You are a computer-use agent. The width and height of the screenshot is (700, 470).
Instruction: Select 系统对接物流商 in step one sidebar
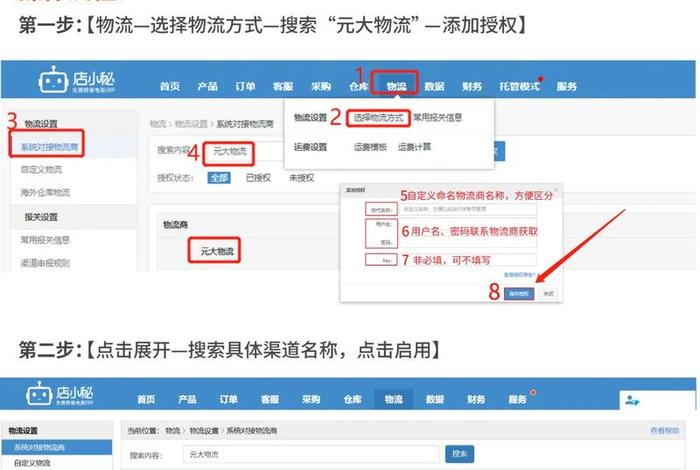pyautogui.click(x=50, y=147)
